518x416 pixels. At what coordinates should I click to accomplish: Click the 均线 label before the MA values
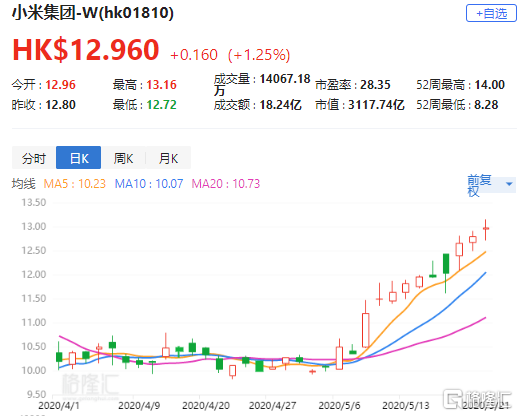[24, 184]
